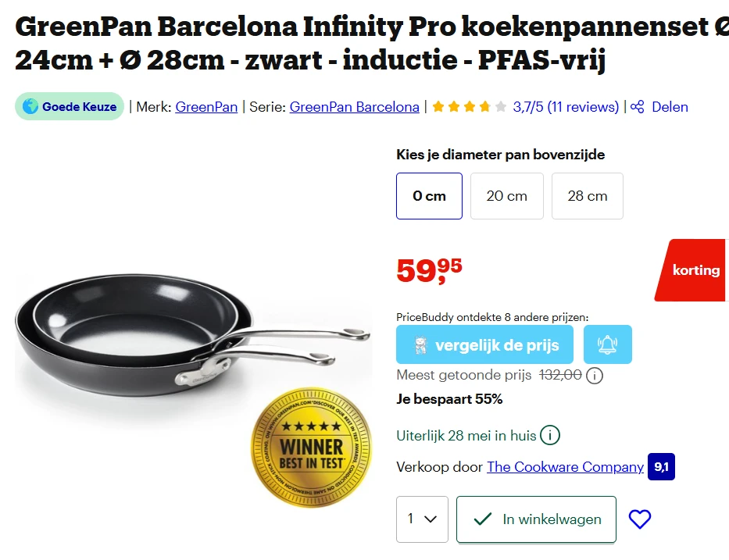Image resolution: width=729 pixels, height=560 pixels.
Task: Click the In winkelwagen button
Action: [x=536, y=519]
